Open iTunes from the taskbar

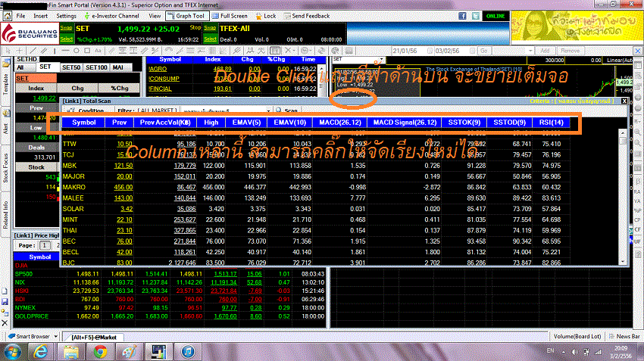[188, 352]
